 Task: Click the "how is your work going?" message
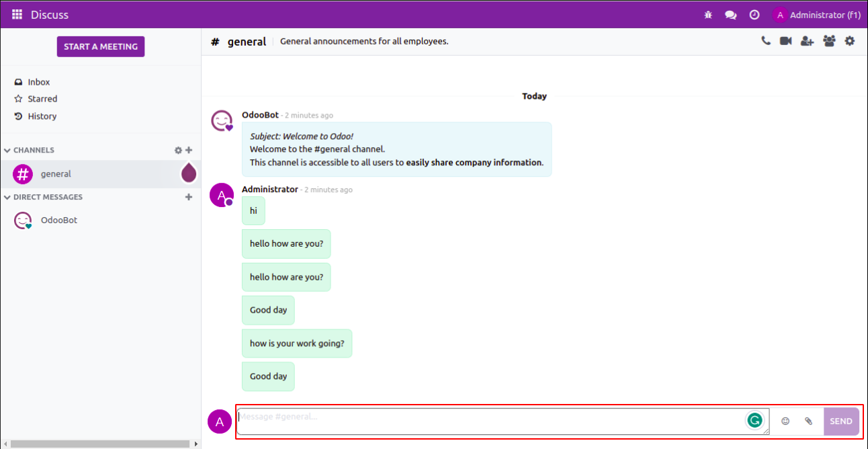pos(297,343)
